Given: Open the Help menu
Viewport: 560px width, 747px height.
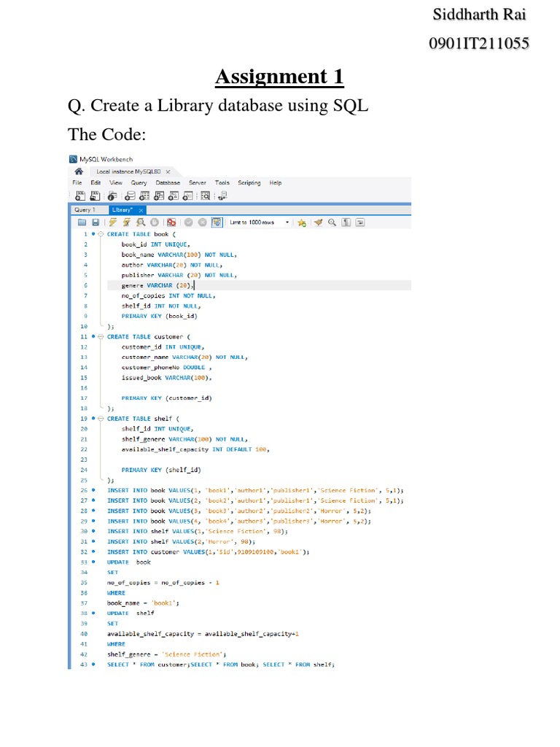Looking at the screenshot, I should point(275,182).
